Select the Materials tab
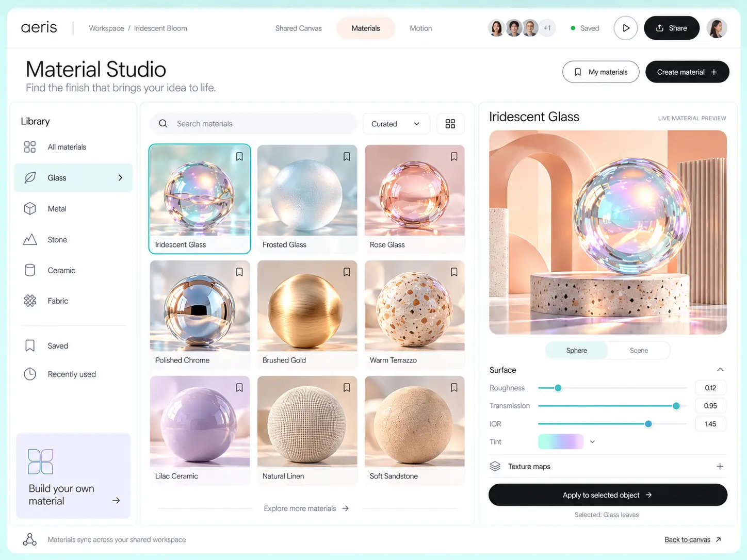This screenshot has width=747, height=560. tap(366, 28)
